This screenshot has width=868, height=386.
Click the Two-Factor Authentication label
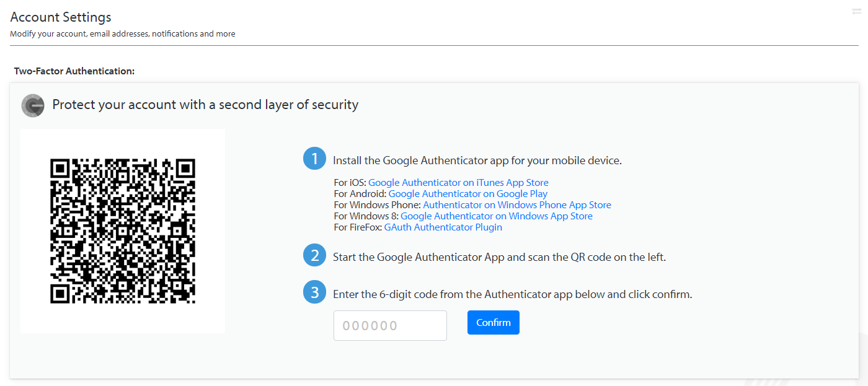coord(74,71)
